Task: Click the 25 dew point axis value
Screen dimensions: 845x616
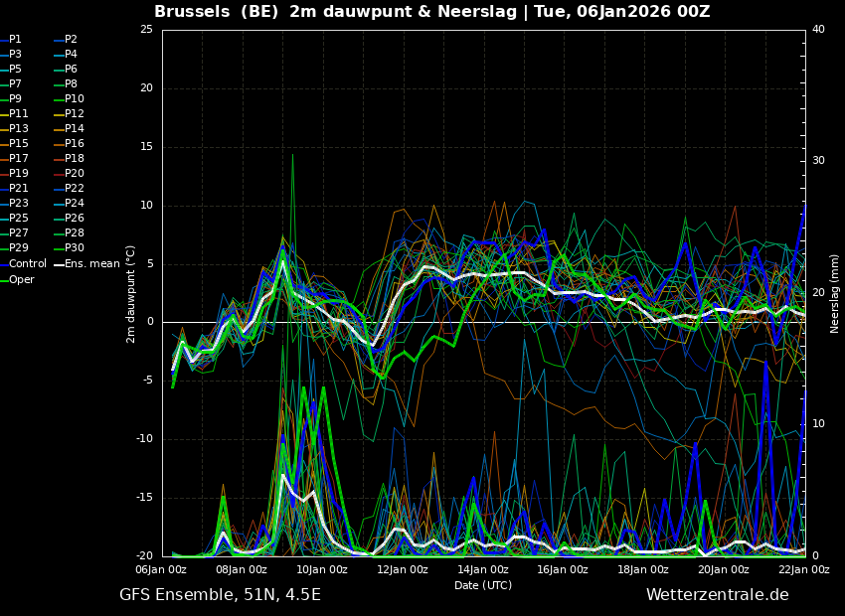Action: (x=146, y=29)
